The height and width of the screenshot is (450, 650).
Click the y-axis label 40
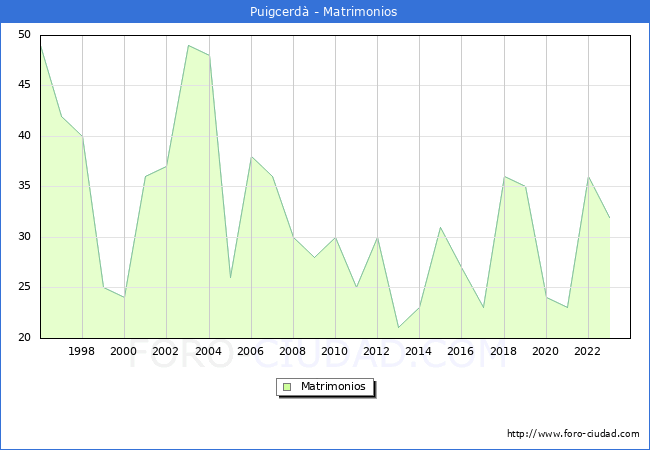24,135
